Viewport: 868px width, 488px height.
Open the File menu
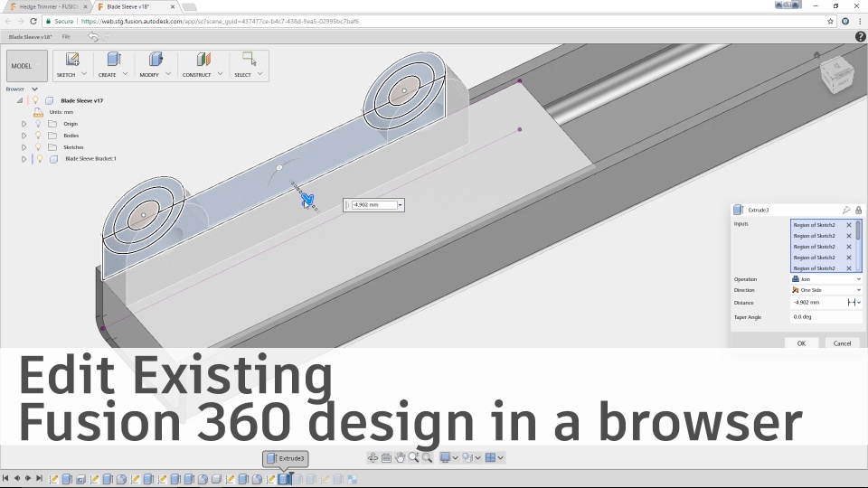pos(66,36)
